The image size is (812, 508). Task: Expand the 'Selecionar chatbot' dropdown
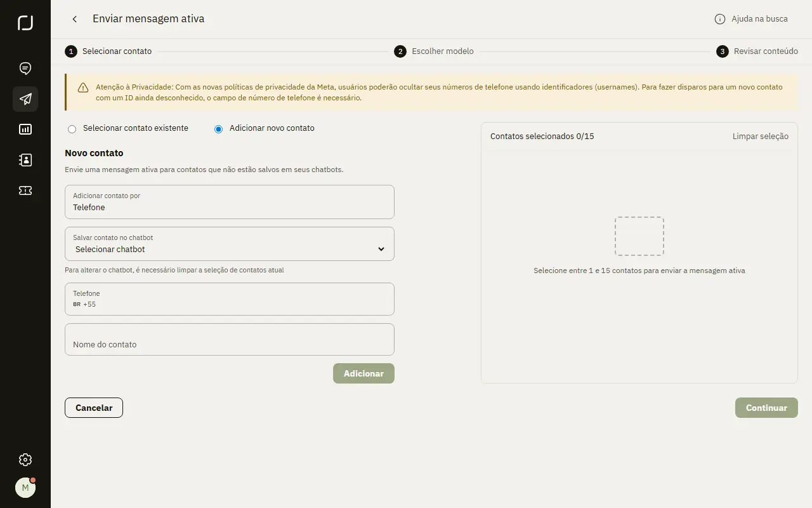(x=230, y=244)
